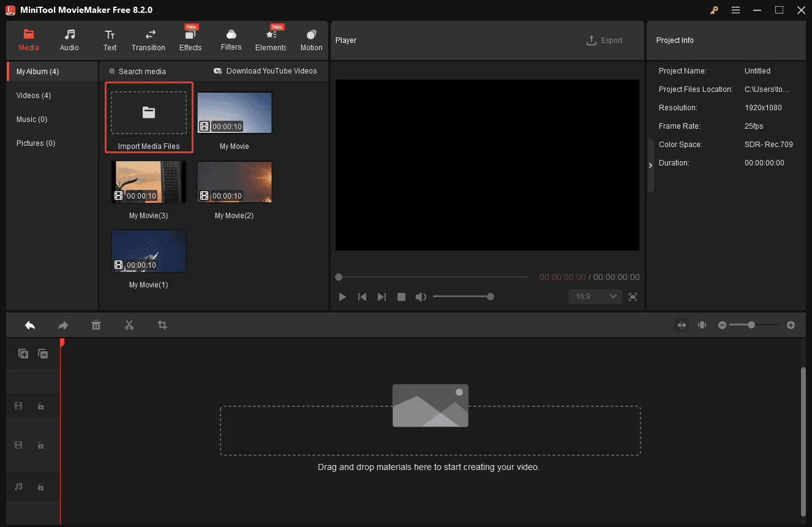
Task: Play the video in Player
Action: click(x=342, y=297)
